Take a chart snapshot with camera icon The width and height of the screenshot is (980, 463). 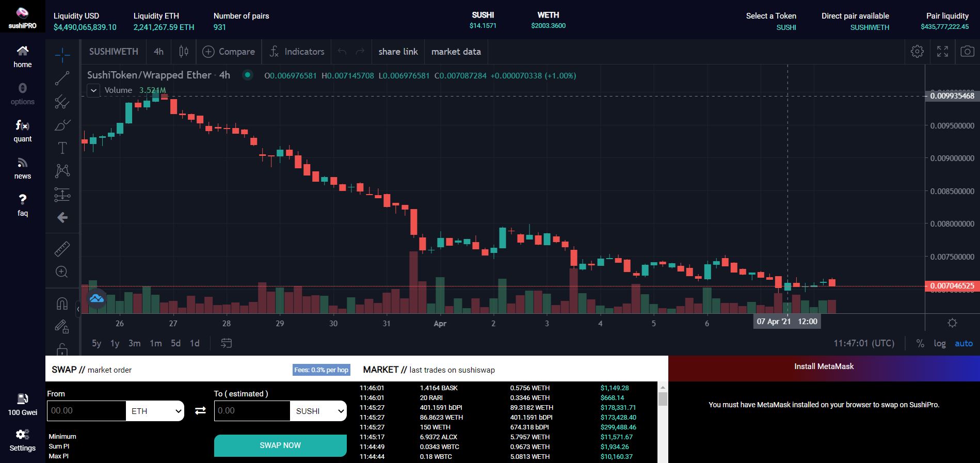point(967,52)
